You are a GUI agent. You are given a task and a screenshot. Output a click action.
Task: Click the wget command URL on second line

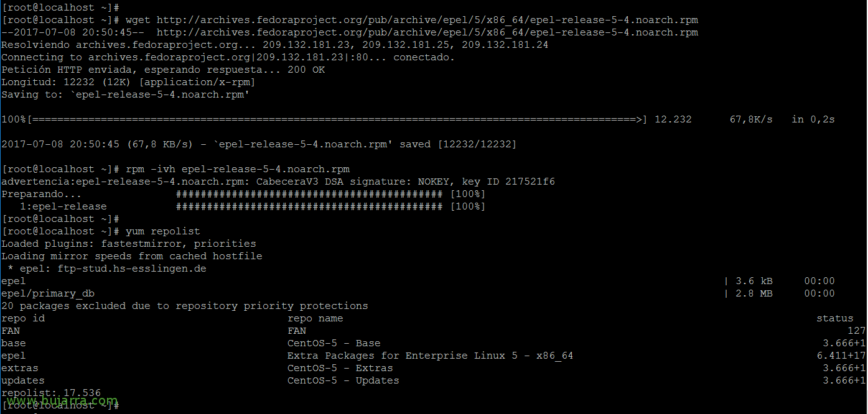point(427,20)
